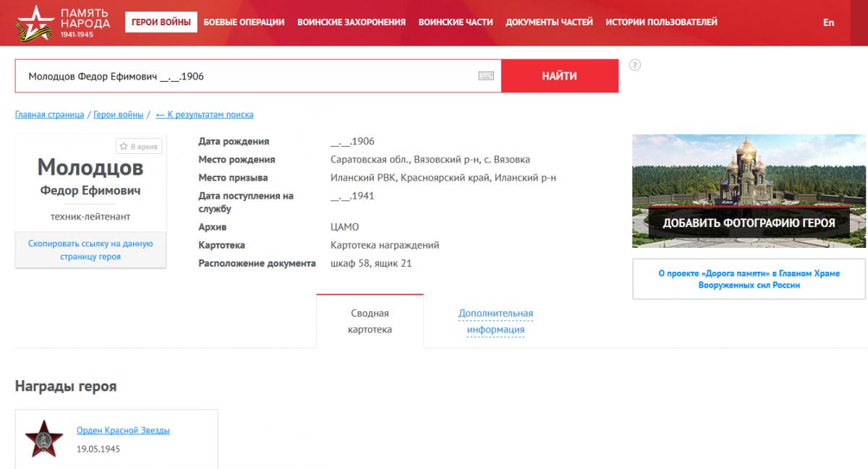Viewport: 868px width, 469px height.
Task: Click the hero surname Молодцов heading
Action: (x=90, y=168)
